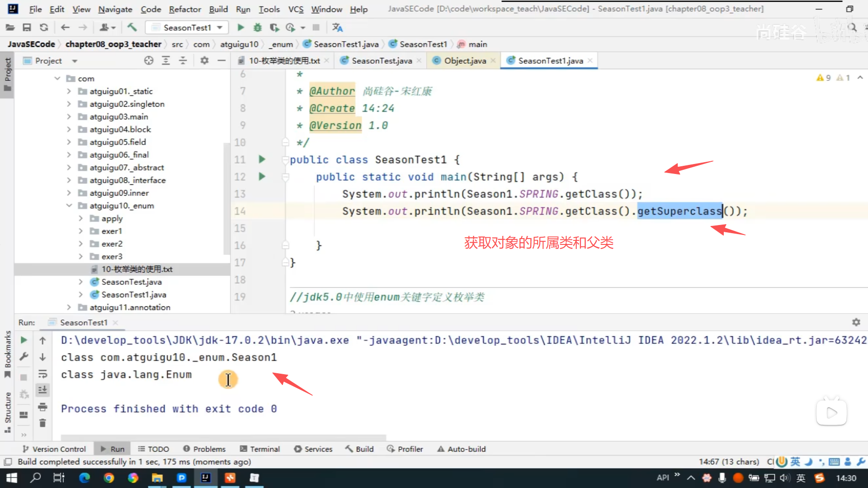
Task: Click the Rerun icon in Run panel
Action: point(24,340)
